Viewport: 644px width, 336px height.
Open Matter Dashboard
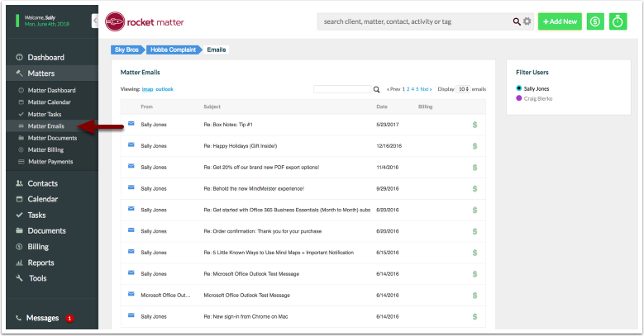point(52,90)
